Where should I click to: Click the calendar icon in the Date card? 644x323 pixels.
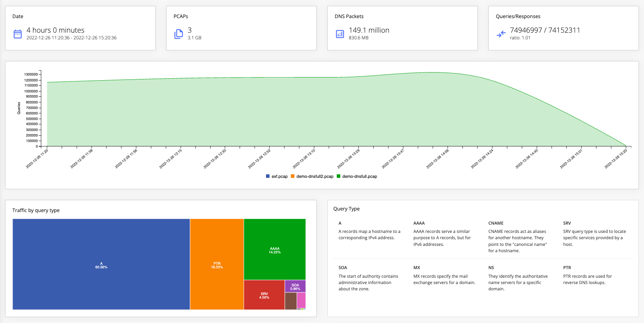pyautogui.click(x=18, y=34)
